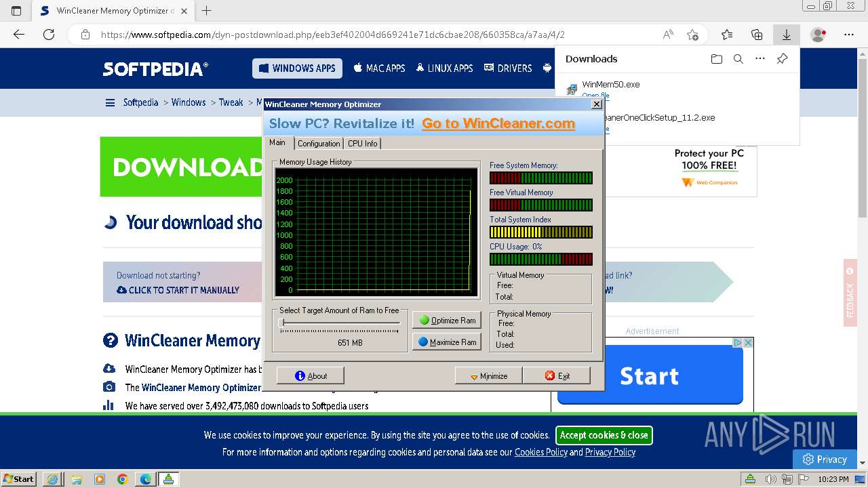Open Internet Explorer from taskbar
The height and width of the screenshot is (488, 868).
(x=52, y=479)
